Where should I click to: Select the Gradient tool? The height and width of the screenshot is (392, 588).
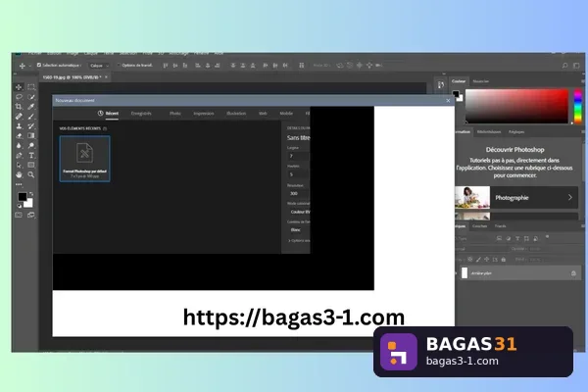pos(31,136)
